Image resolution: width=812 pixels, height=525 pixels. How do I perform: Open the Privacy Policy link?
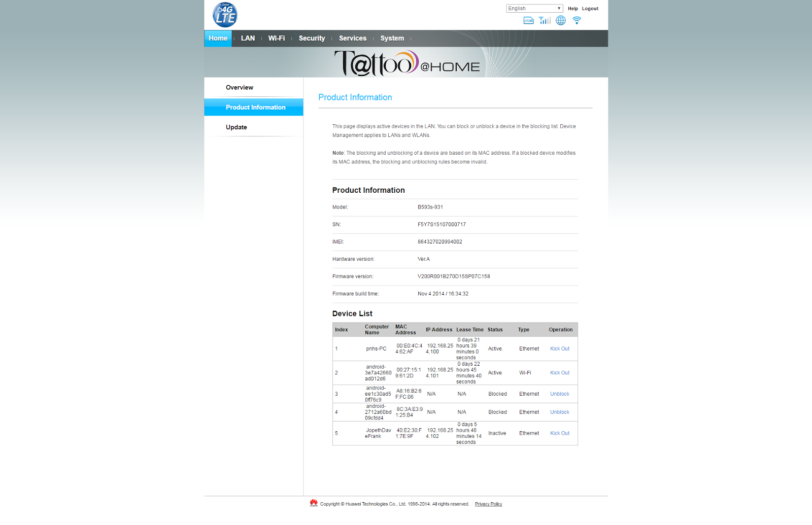(x=488, y=504)
